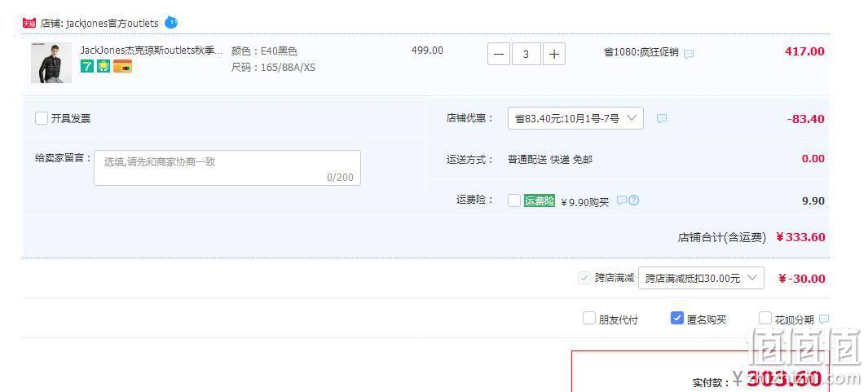Screen dimensions: 868x392
Task: Open the JackJones jacket product thumbnail
Action: pyautogui.click(x=51, y=63)
